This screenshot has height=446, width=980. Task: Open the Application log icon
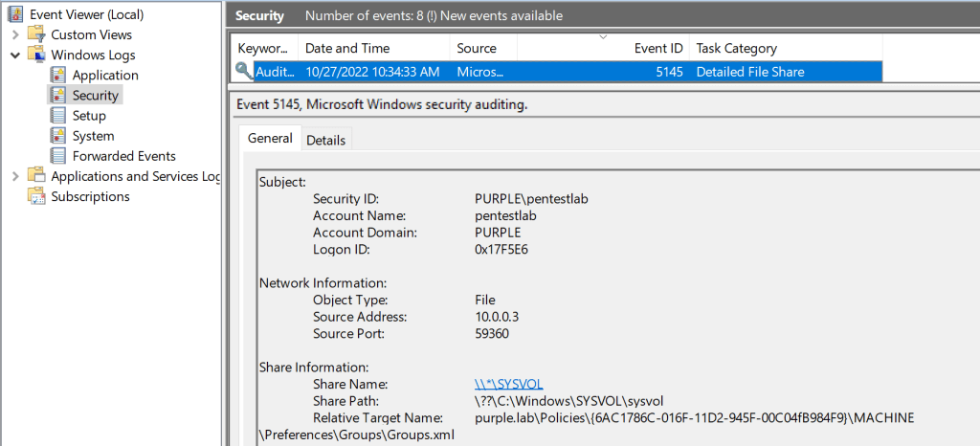click(x=57, y=75)
